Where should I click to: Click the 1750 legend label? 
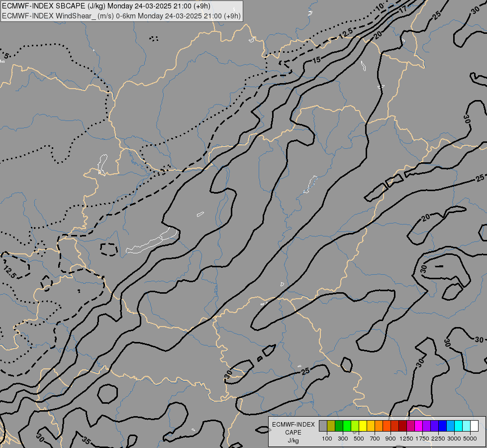422,439
